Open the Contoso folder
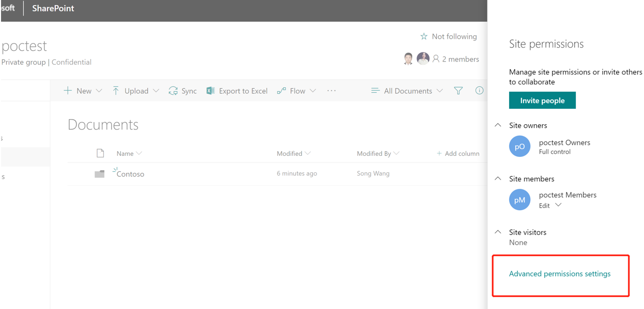The height and width of the screenshot is (309, 644). (130, 174)
